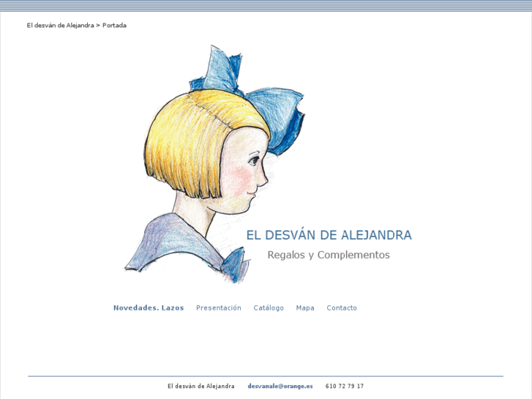Go to the Presentación page
Viewport: 532px width, 399px height.
click(x=219, y=308)
